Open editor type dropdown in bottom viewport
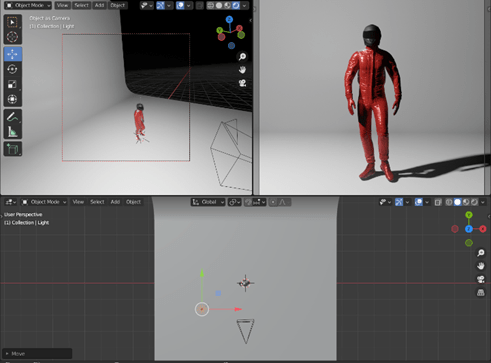The height and width of the screenshot is (363, 491). (x=10, y=202)
